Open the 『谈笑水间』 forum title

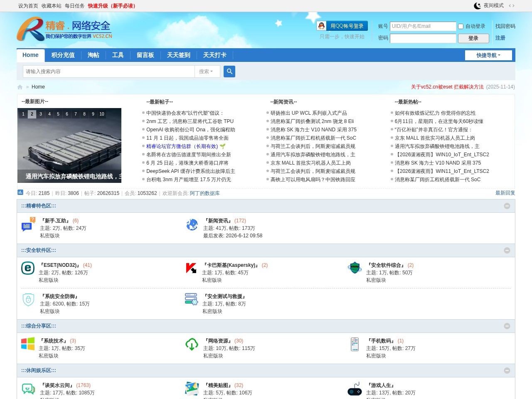(57, 385)
